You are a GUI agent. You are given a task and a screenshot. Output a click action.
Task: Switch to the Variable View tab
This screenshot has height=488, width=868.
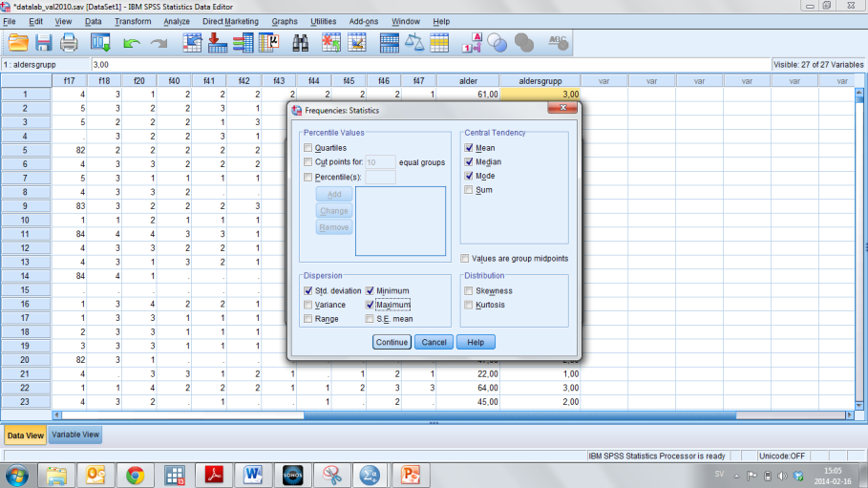point(75,435)
